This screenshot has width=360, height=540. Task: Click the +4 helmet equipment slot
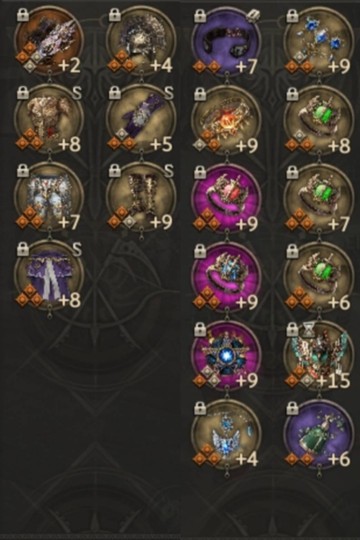tap(141, 41)
